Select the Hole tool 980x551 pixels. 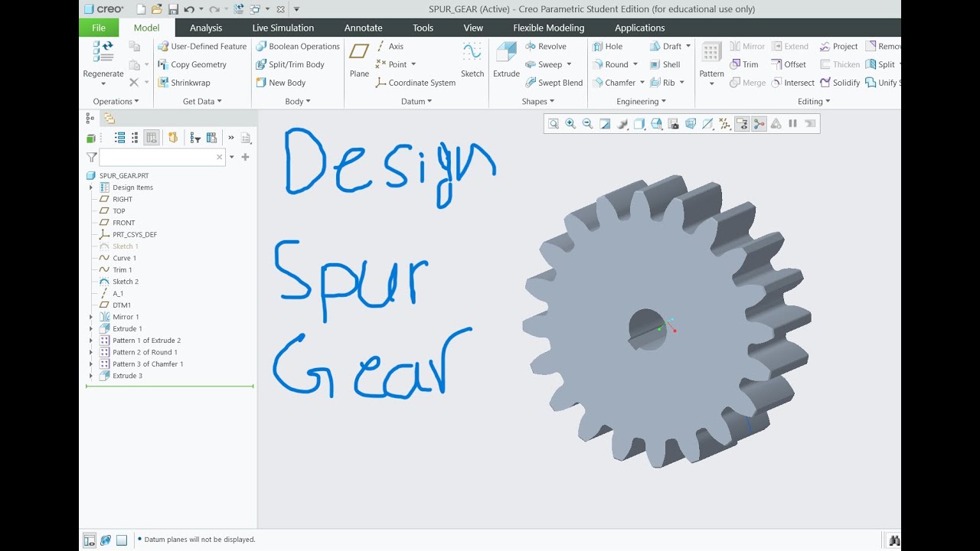(x=608, y=46)
